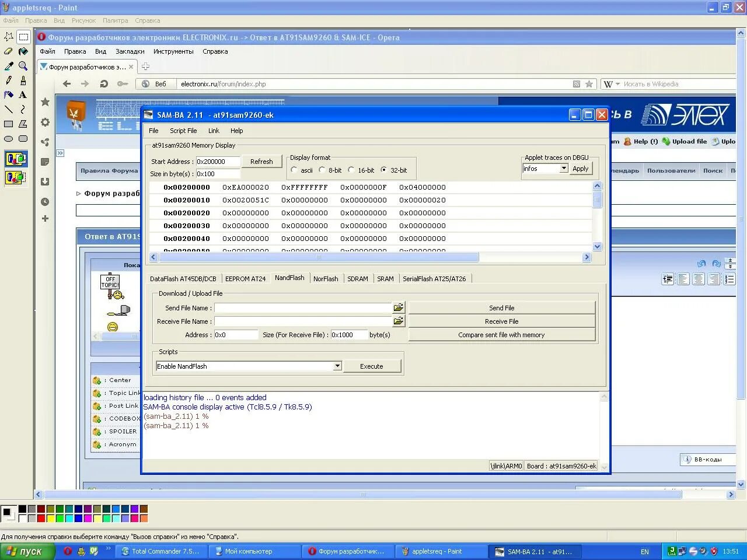Browse for Send File Name folder icon
Screen dimensions: 747x560
(x=399, y=307)
